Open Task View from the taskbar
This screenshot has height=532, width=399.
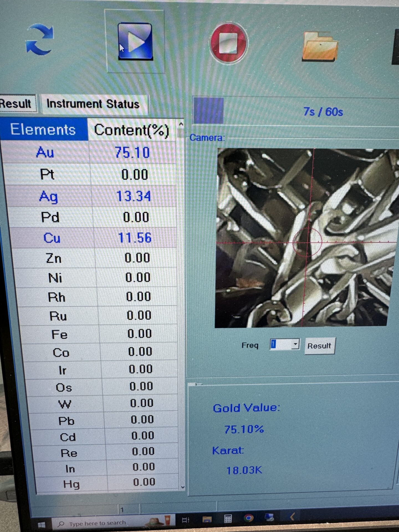click(185, 520)
